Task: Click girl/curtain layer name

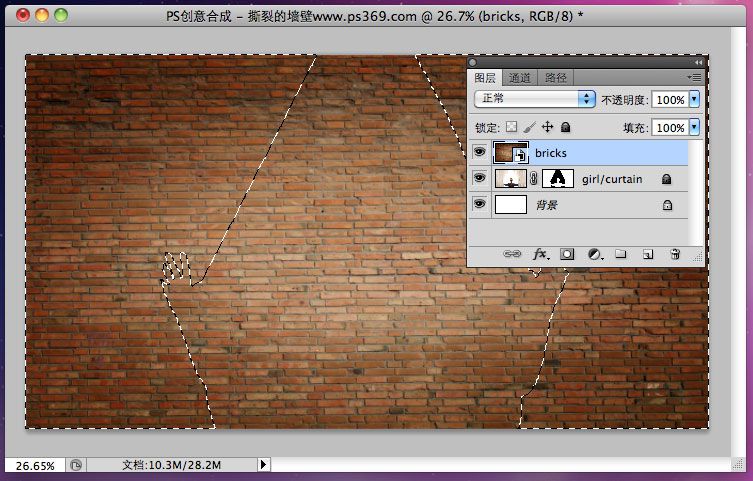Action: pos(612,179)
